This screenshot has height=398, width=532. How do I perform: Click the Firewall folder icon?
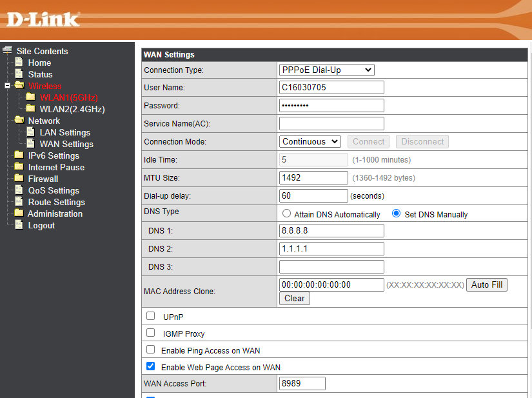[x=18, y=179]
